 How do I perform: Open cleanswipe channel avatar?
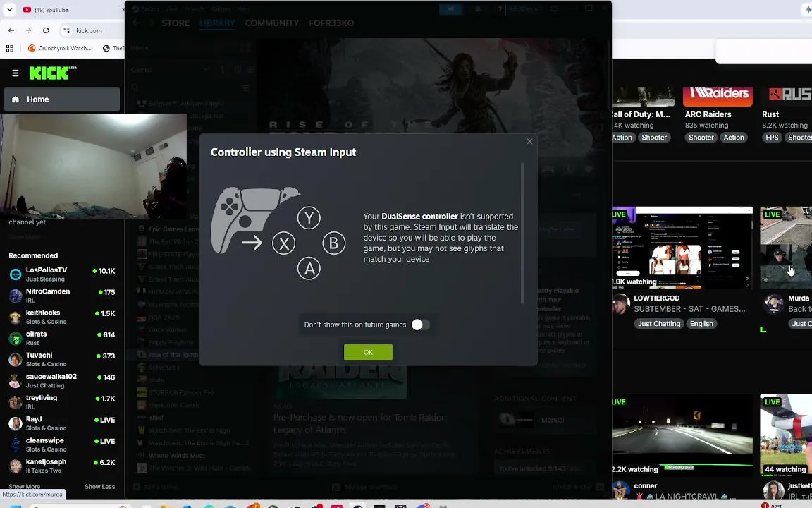click(x=16, y=445)
